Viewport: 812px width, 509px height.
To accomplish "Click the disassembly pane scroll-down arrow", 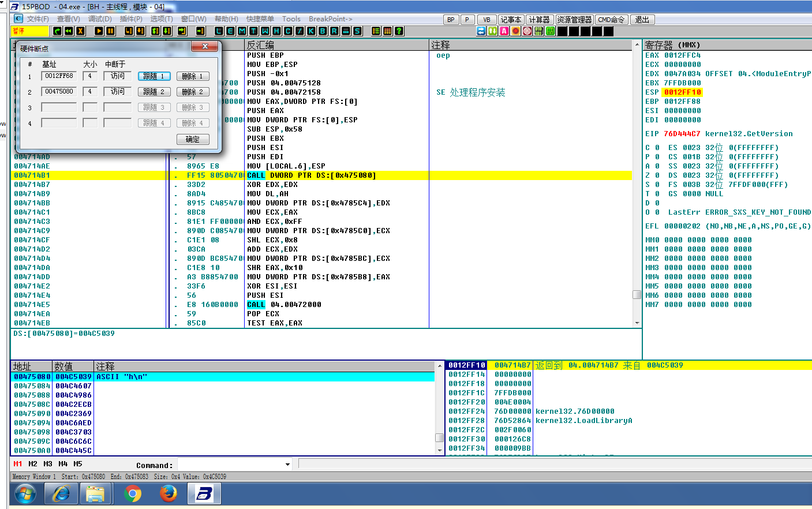I will [x=637, y=323].
